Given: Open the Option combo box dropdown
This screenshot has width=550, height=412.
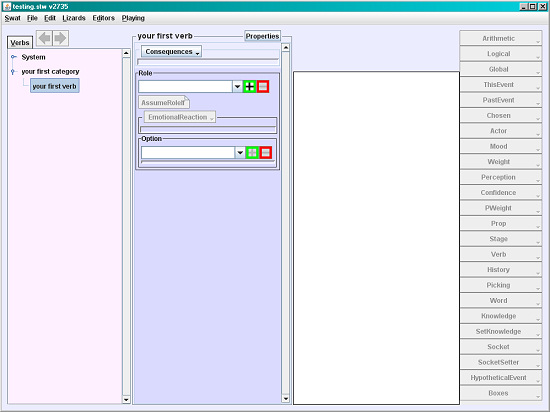Looking at the screenshot, I should coord(240,153).
